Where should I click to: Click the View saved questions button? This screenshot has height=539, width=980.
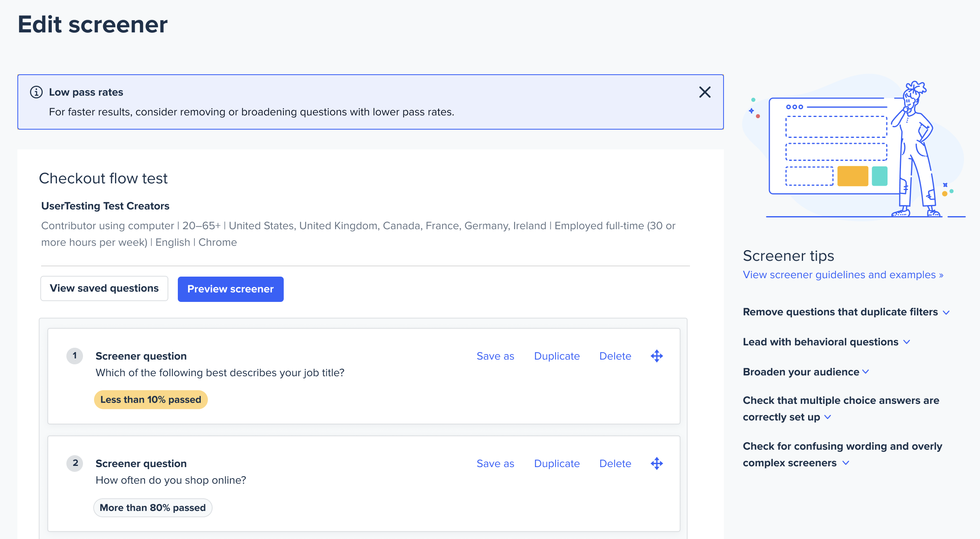coord(104,289)
